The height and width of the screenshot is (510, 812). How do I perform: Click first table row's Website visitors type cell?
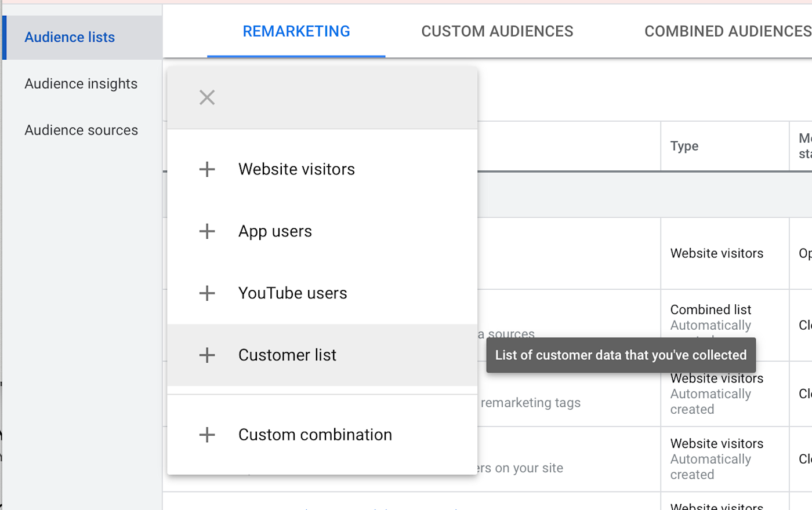717,253
